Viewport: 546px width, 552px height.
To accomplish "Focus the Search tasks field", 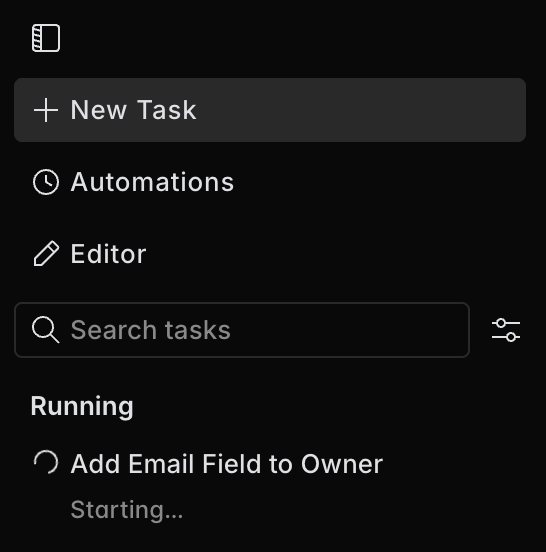I will pyautogui.click(x=242, y=330).
